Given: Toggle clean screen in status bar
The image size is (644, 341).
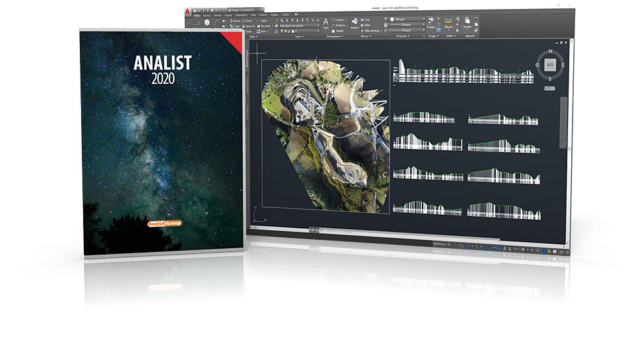Looking at the screenshot, I should [562, 252].
